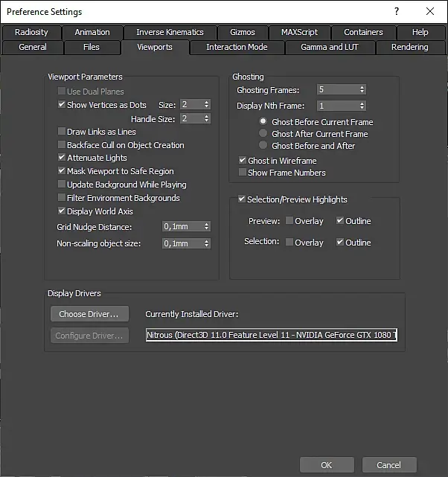
Task: Close the Preference Settings dialog
Action: [x=429, y=12]
